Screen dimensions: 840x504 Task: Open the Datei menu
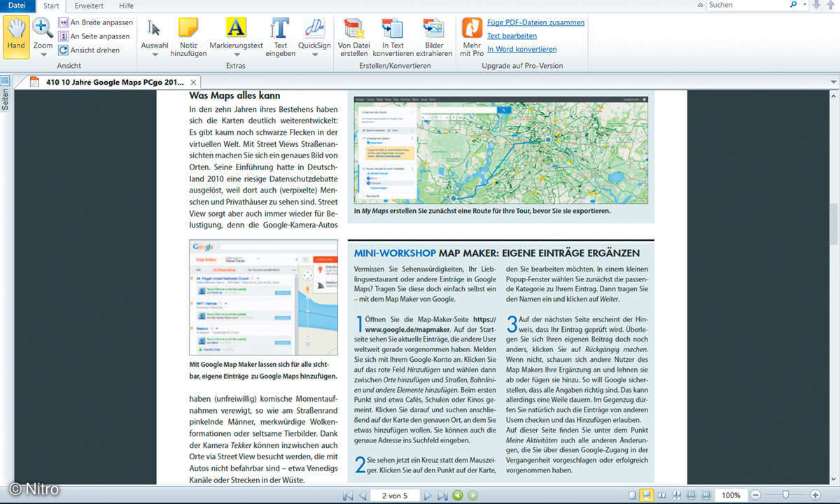tap(17, 6)
